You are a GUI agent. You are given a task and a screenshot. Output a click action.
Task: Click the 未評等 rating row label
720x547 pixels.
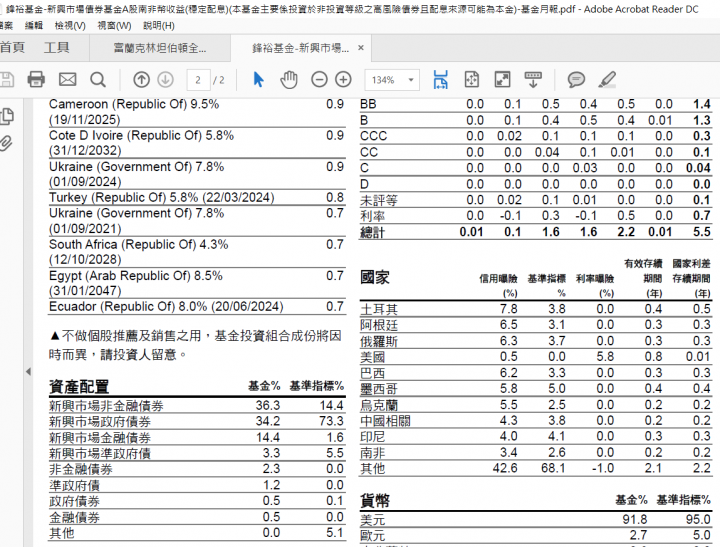(x=379, y=200)
